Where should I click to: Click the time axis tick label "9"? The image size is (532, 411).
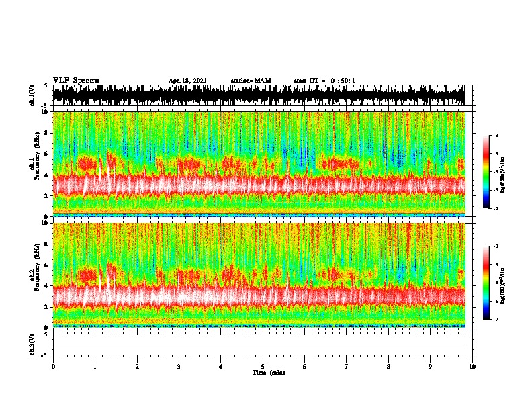pos(430,367)
